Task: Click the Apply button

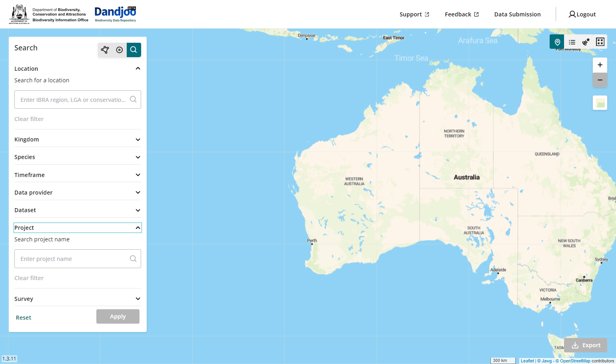Action: click(x=118, y=316)
